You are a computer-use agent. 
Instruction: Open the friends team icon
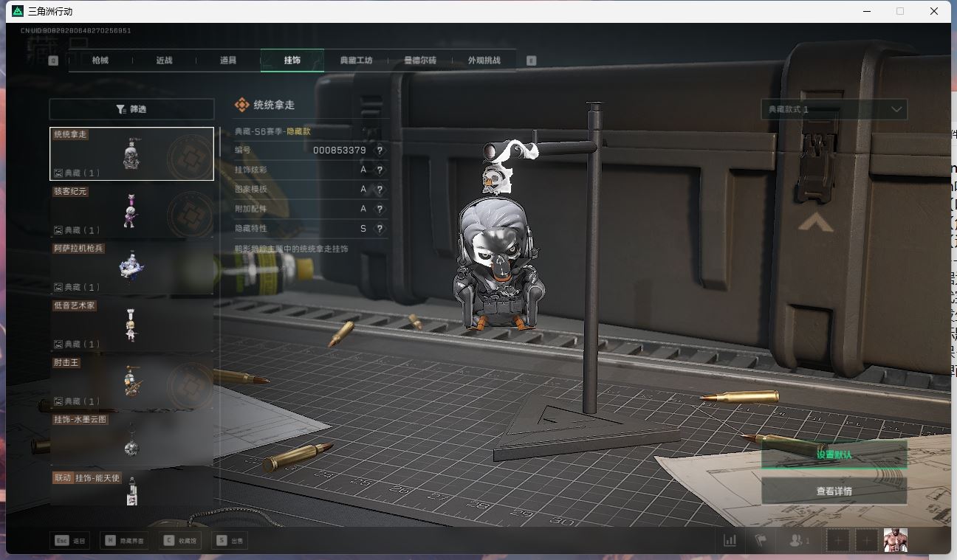[798, 541]
